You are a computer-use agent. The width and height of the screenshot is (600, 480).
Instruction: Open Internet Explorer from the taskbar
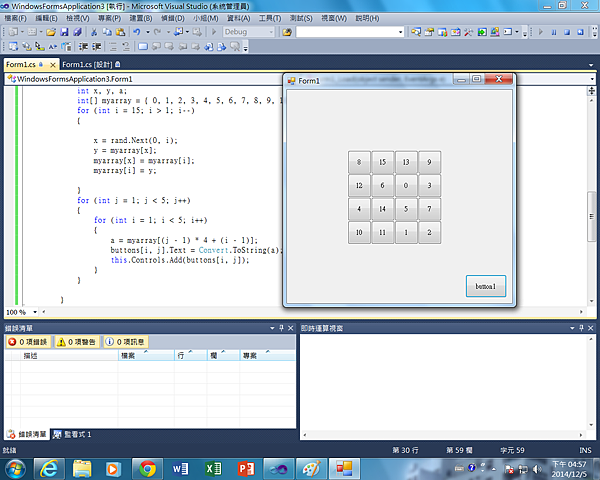pyautogui.click(x=47, y=467)
